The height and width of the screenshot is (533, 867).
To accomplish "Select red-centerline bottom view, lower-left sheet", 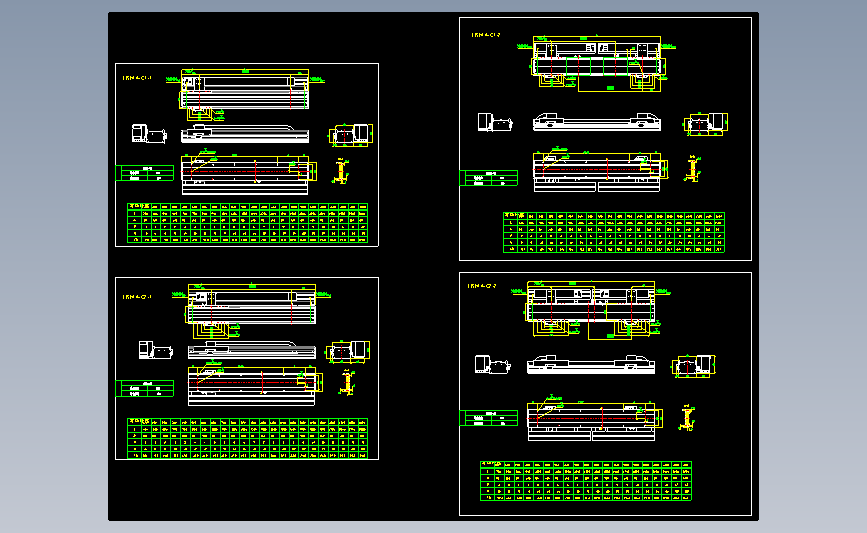I will coord(255,383).
